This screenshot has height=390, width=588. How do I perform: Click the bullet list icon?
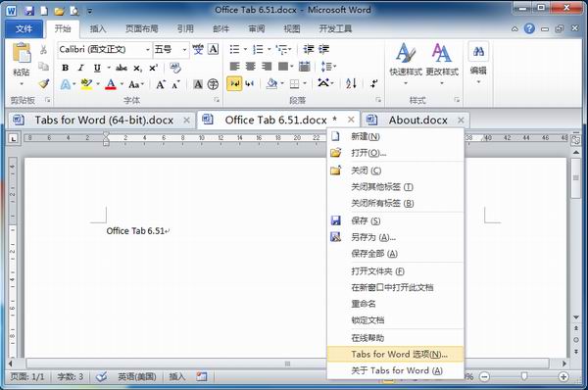tap(235, 49)
